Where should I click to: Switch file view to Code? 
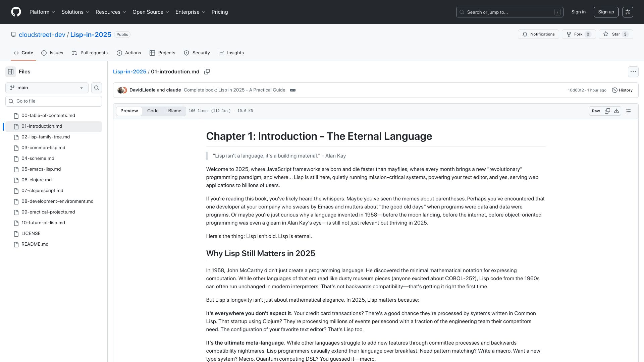[153, 111]
